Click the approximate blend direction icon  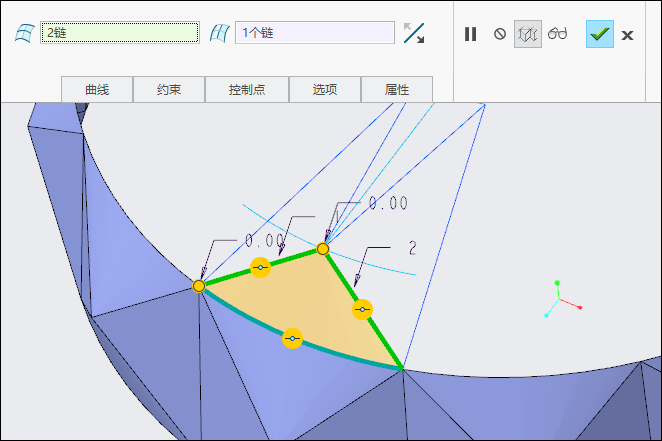pyautogui.click(x=414, y=33)
